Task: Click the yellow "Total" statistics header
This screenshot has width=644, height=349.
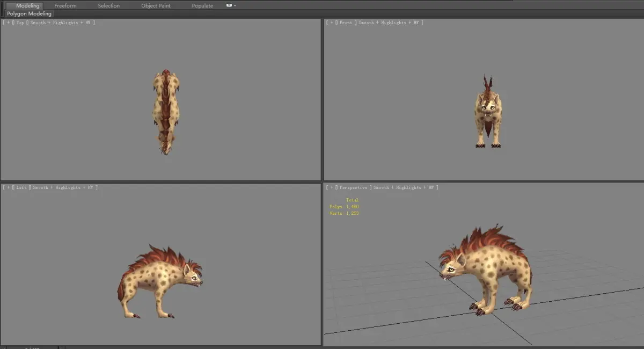Action: [x=352, y=200]
